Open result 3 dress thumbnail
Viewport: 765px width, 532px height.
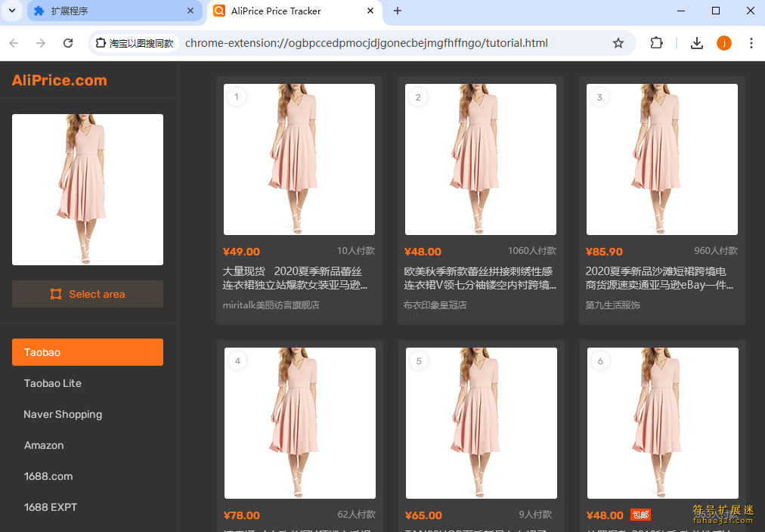pyautogui.click(x=662, y=159)
